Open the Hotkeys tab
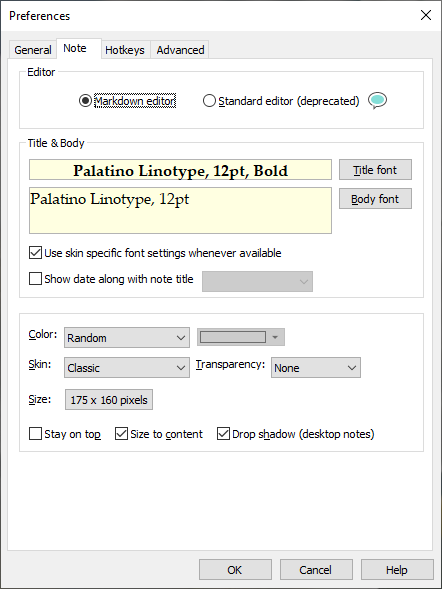The width and height of the screenshot is (442, 589). tap(125, 50)
